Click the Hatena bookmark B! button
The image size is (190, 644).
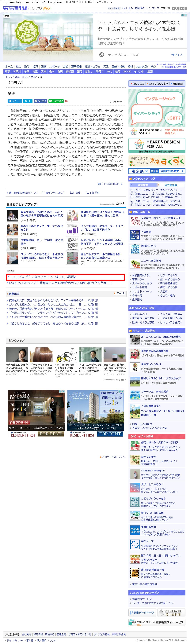(27, 101)
